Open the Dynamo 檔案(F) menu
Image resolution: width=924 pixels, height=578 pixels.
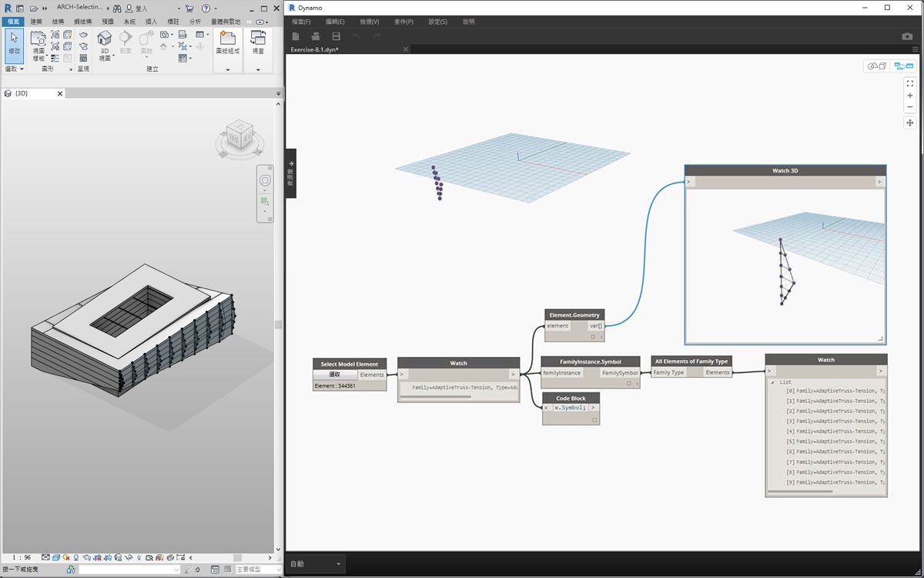pyautogui.click(x=301, y=22)
